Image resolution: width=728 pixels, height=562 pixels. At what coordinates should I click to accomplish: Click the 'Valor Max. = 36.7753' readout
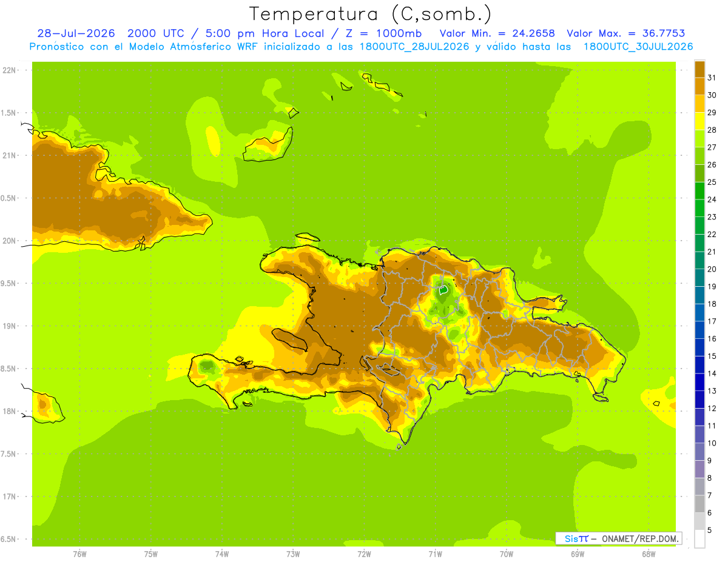(x=626, y=33)
